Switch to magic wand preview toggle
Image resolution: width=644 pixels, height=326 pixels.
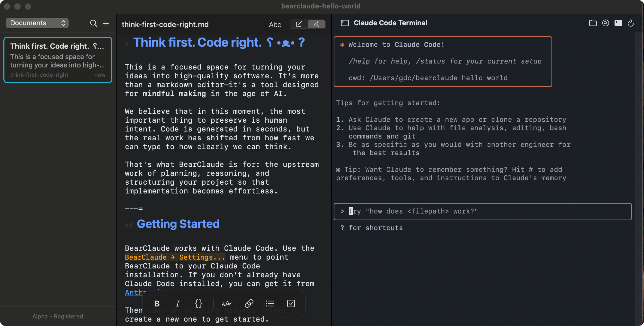coord(316,24)
